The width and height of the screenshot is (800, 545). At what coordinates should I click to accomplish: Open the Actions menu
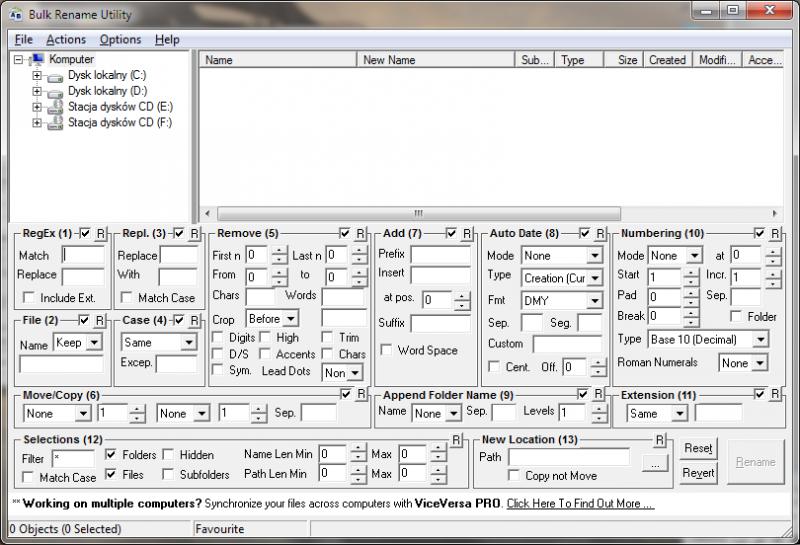click(x=66, y=39)
